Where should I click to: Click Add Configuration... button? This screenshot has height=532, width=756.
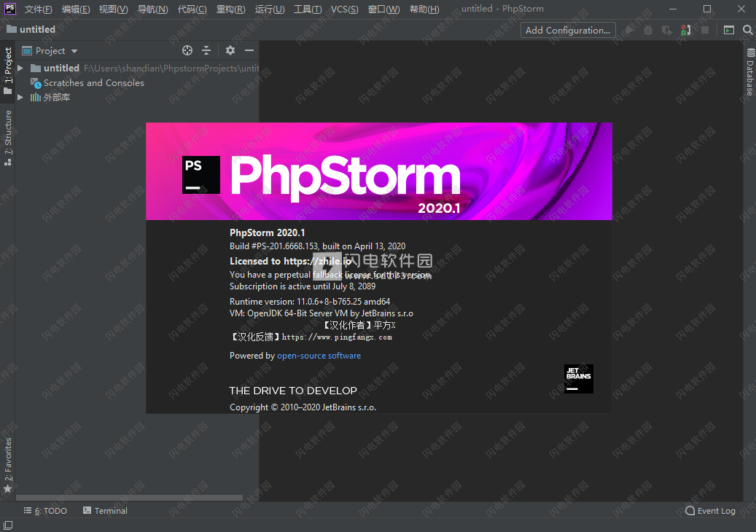point(568,30)
